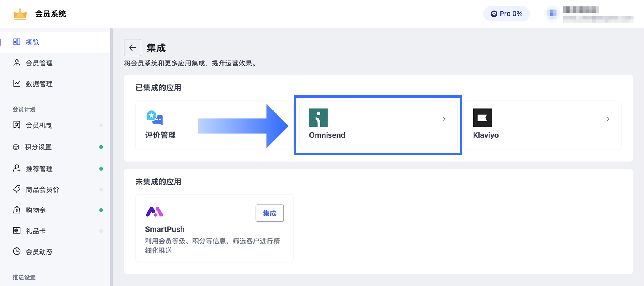This screenshot has width=644, height=286.
Task: Click the Pro badge circle icon
Action: click(494, 14)
